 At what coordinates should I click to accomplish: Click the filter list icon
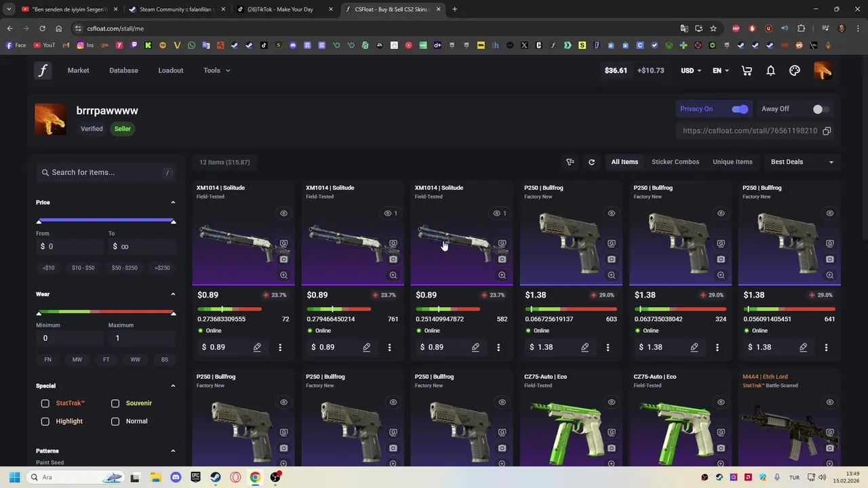[x=570, y=162]
